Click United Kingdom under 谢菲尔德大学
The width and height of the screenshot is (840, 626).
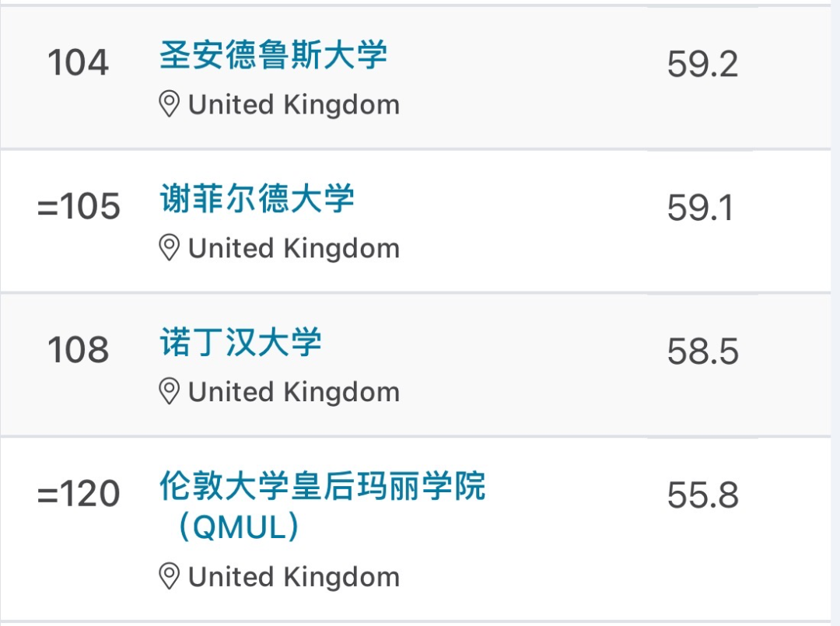293,248
